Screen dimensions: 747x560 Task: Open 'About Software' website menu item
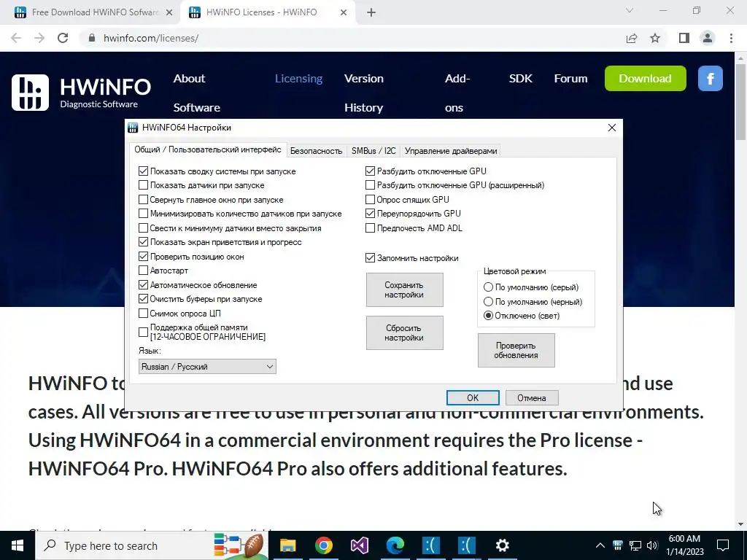coord(197,93)
